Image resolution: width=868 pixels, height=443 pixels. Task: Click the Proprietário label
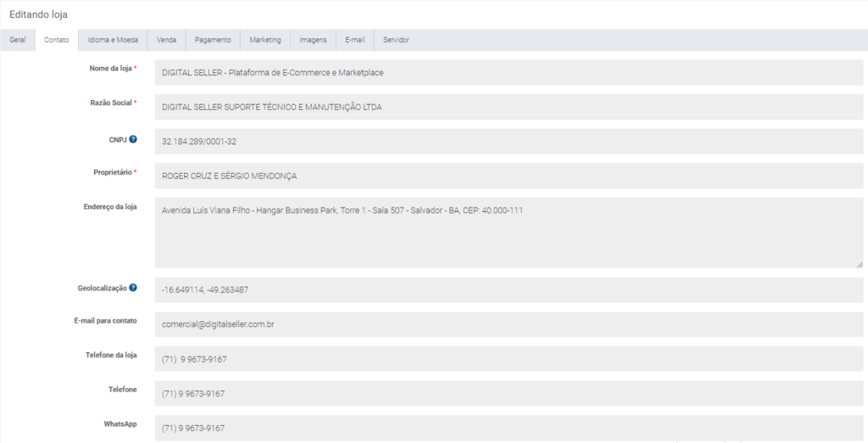[113, 173]
